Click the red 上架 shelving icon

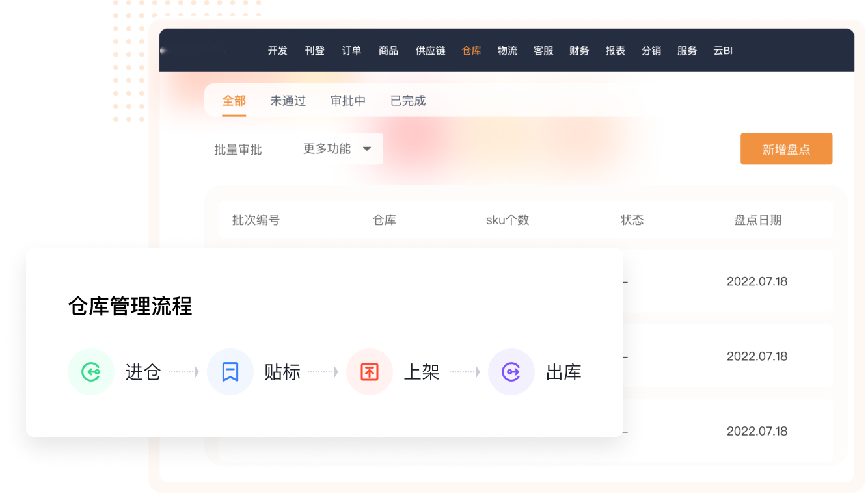[370, 372]
